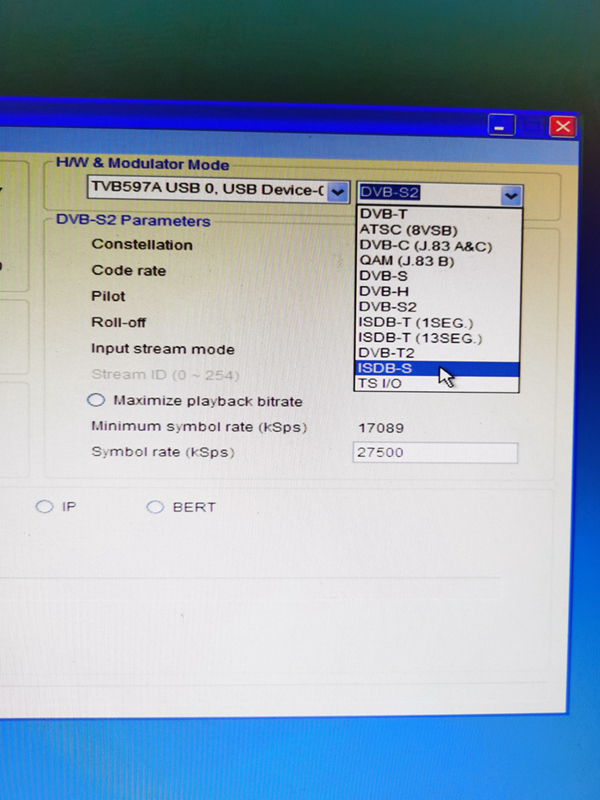The height and width of the screenshot is (800, 600).
Task: Select ISDB-T (13SEG.) option
Action: [x=438, y=338]
